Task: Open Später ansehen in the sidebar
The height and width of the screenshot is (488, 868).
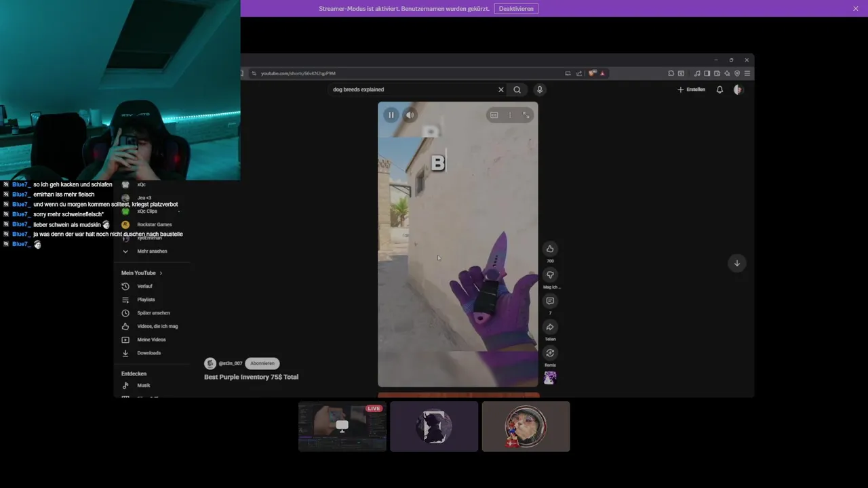Action: pos(146,313)
